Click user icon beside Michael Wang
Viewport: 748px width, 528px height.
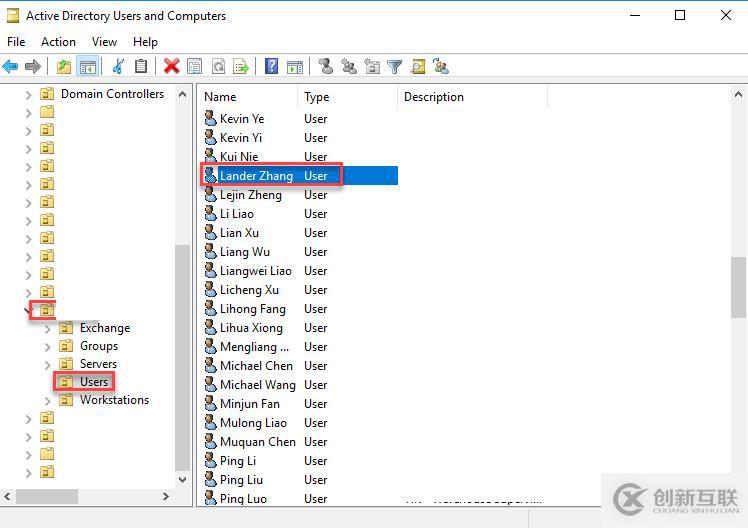pyautogui.click(x=210, y=384)
